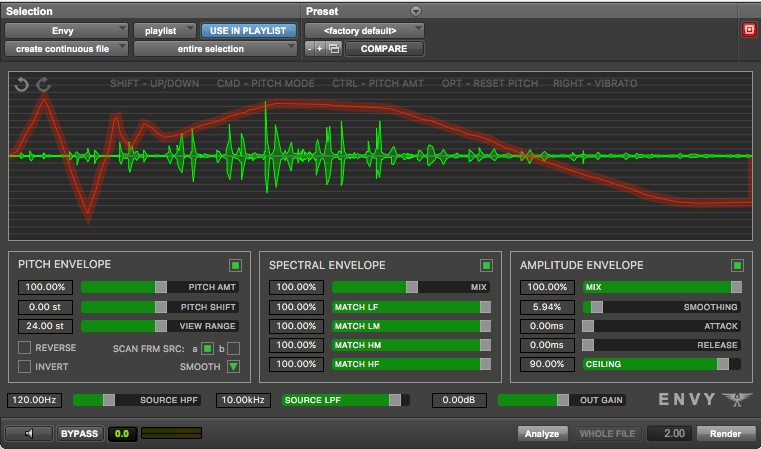
Task: Click the 0.0 level readout
Action: pyautogui.click(x=122, y=433)
